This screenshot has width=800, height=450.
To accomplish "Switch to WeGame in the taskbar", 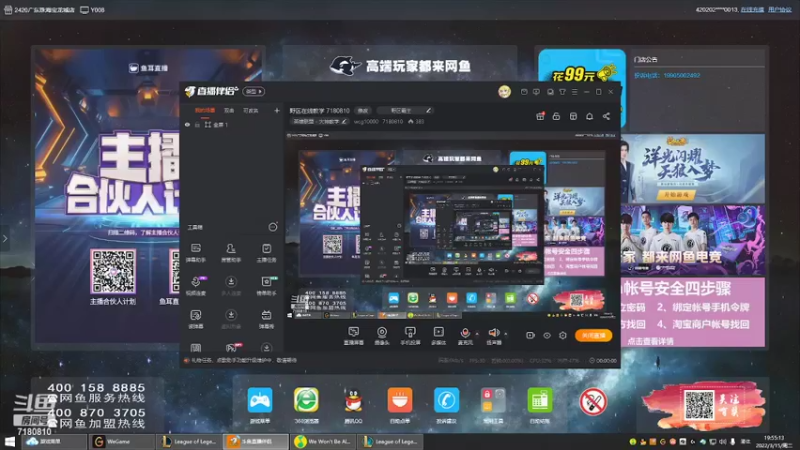I will (x=121, y=441).
